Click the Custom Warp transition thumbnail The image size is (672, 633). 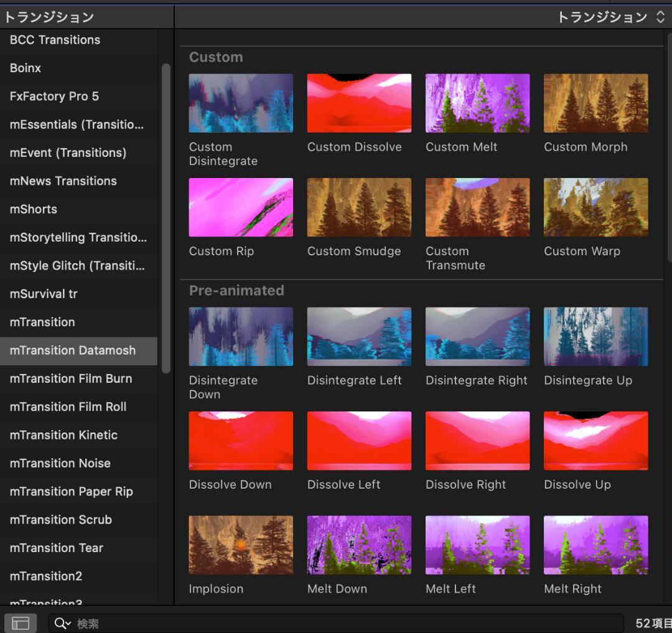595,207
